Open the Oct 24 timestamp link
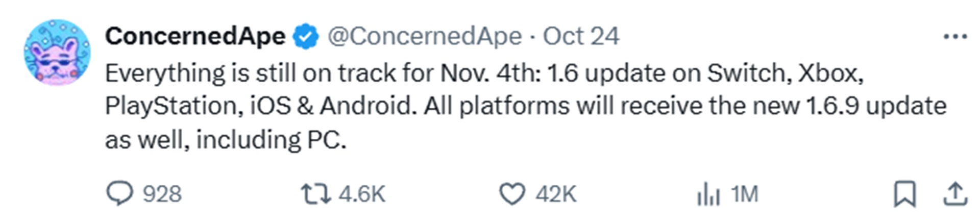This screenshot has width=980, height=224. (x=580, y=36)
